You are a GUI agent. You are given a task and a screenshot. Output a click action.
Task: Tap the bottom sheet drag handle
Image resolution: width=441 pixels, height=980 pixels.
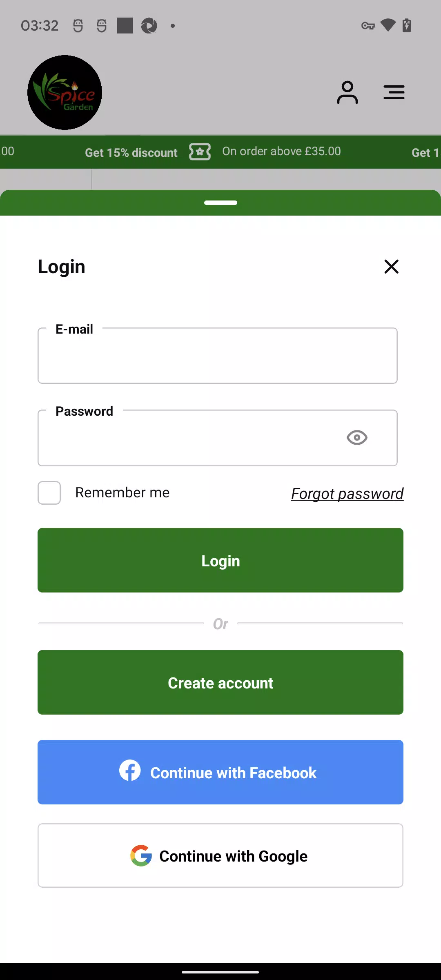[x=220, y=203]
